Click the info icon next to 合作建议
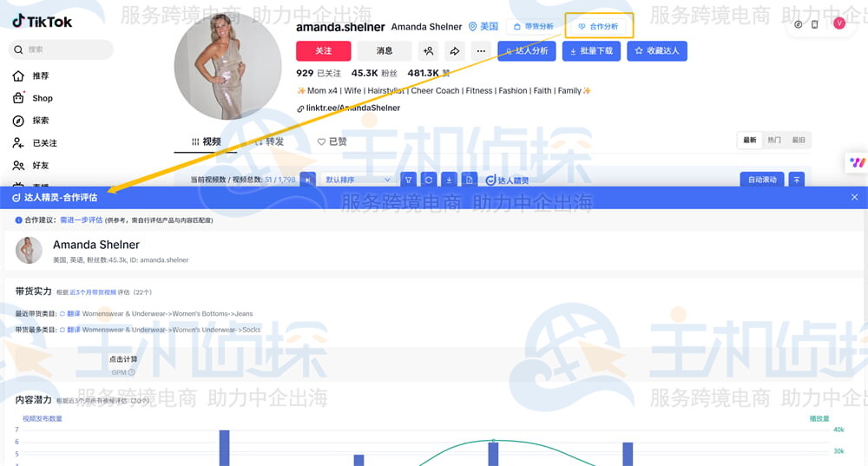The width and height of the screenshot is (868, 466). [x=19, y=220]
